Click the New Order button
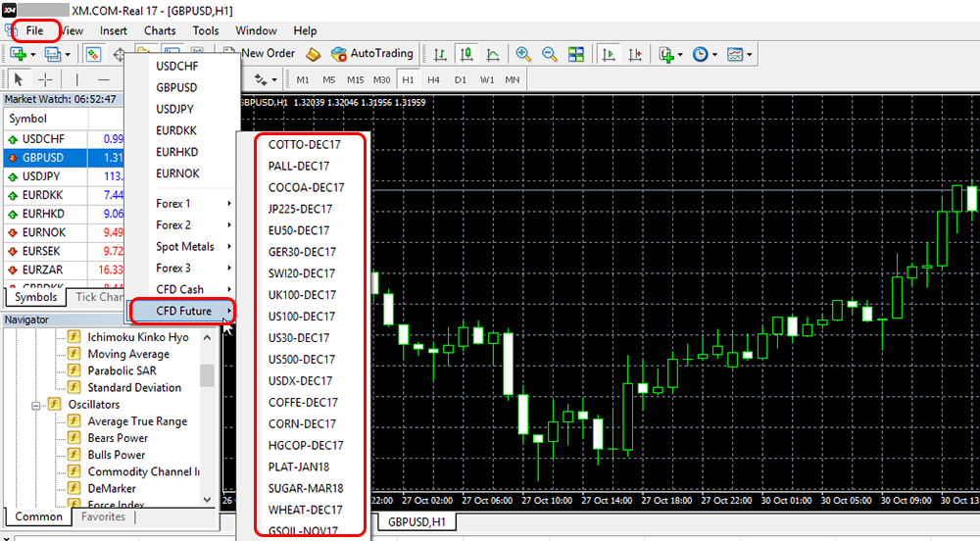 click(x=261, y=54)
